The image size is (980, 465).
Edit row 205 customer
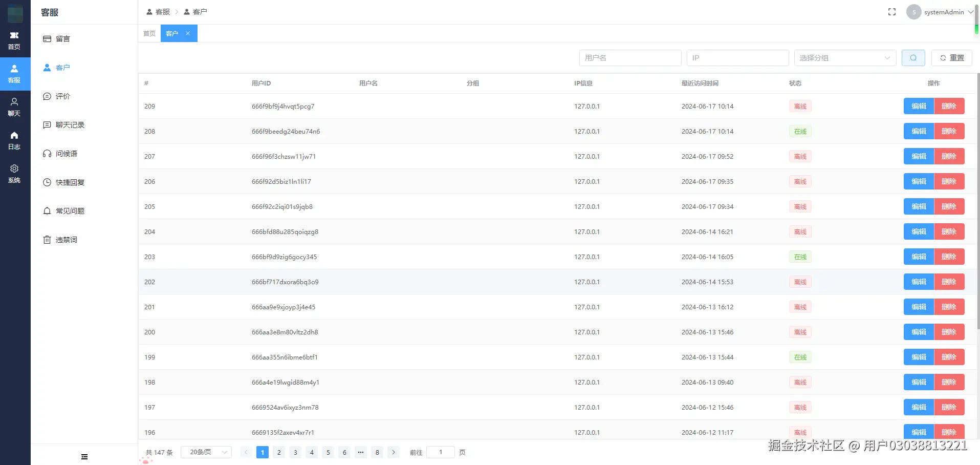pos(919,206)
